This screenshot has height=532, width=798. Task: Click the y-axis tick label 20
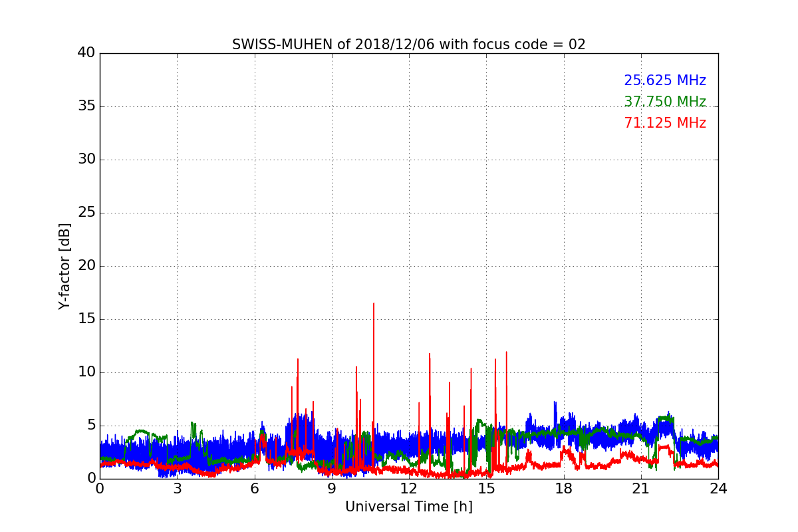86,265
